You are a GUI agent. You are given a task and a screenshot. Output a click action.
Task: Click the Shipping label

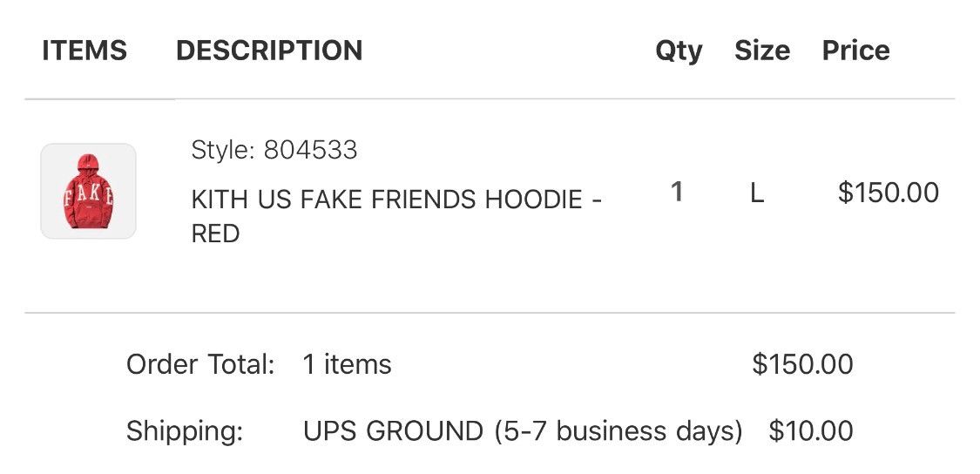(x=185, y=430)
